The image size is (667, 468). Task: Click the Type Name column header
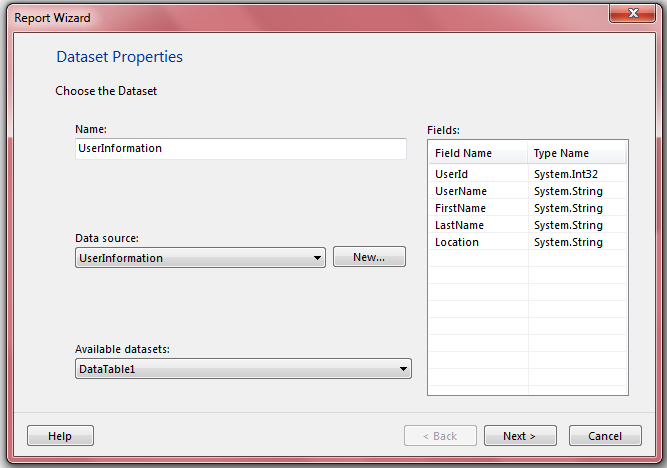pyautogui.click(x=577, y=153)
